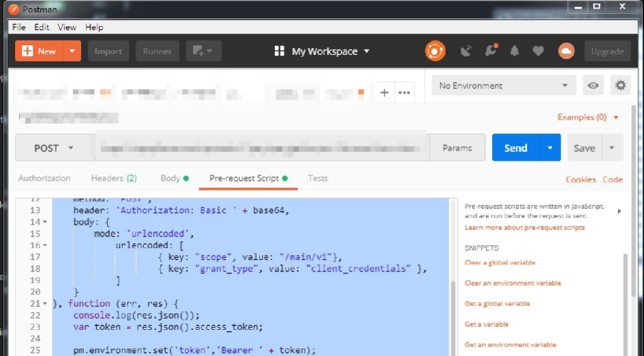Open the notifications bell
Image resolution: width=644 pixels, height=356 pixels.
pos(515,51)
